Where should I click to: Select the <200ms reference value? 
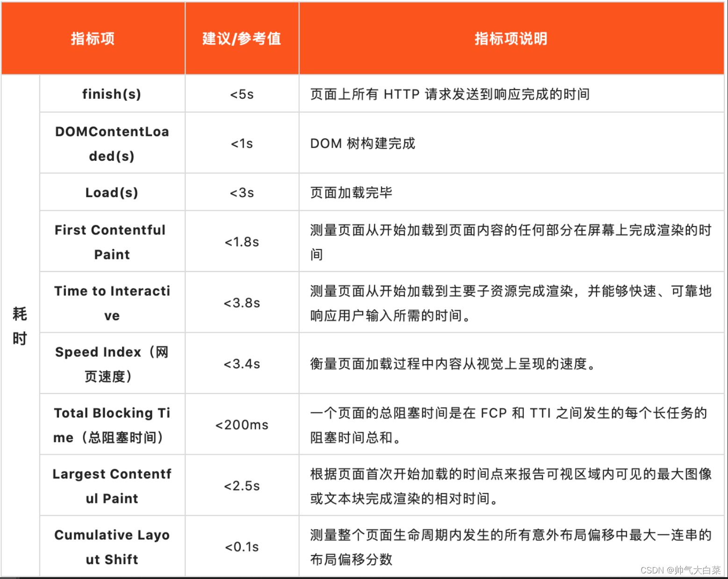[242, 425]
